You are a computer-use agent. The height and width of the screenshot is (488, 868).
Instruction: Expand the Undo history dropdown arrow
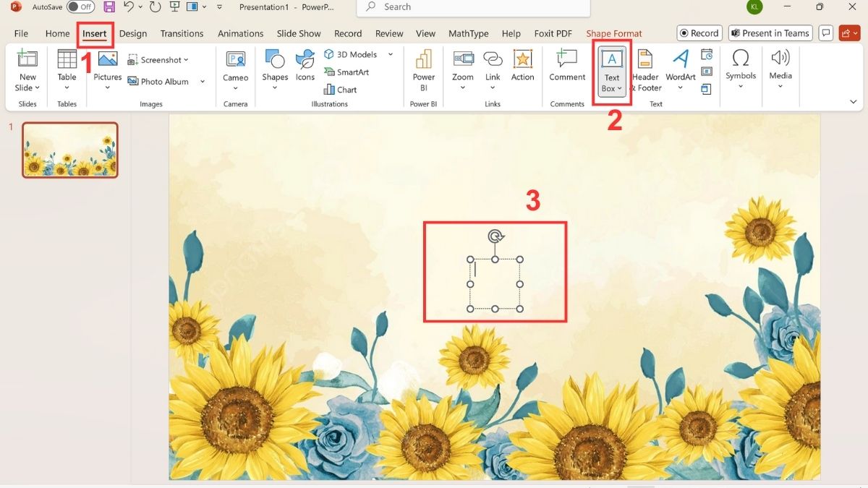point(140,7)
